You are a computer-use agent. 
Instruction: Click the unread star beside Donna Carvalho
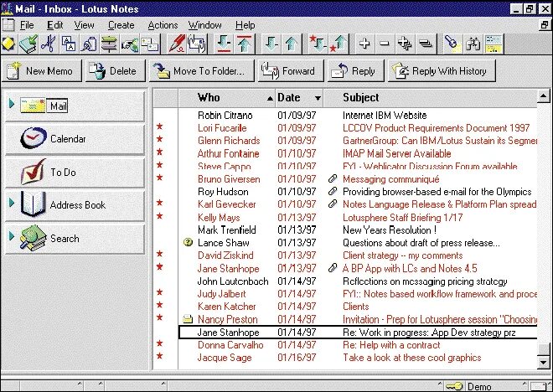click(x=160, y=343)
